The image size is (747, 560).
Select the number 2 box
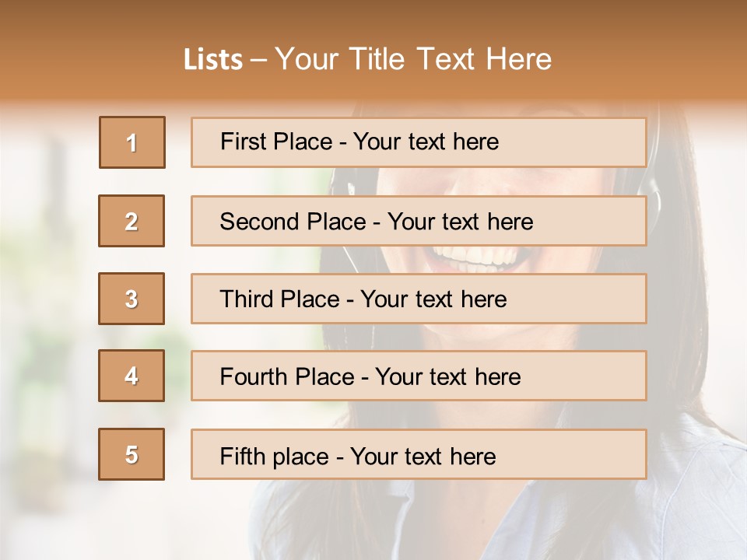click(x=132, y=221)
